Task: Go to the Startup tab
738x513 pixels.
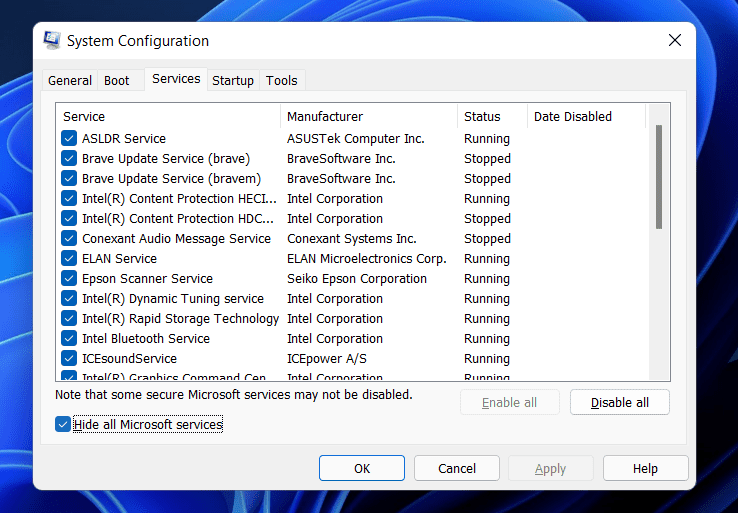Action: (x=233, y=80)
